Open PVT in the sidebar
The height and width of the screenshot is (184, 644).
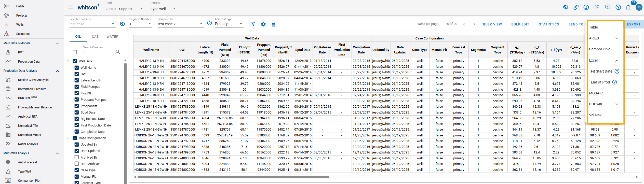coord(21,52)
